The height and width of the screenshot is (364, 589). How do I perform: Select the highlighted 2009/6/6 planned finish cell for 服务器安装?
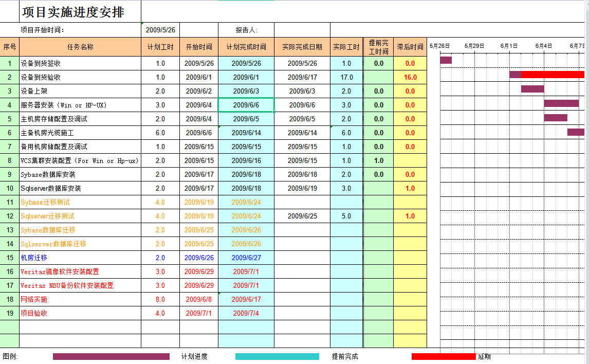(246, 105)
